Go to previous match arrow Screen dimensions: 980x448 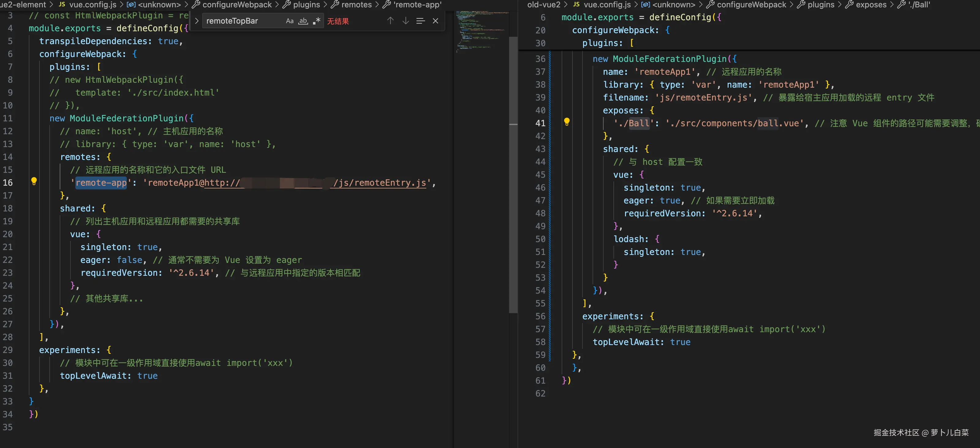[390, 21]
